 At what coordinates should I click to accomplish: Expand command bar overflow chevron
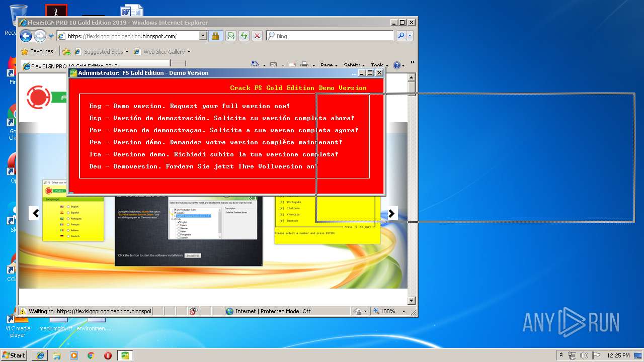(412, 62)
